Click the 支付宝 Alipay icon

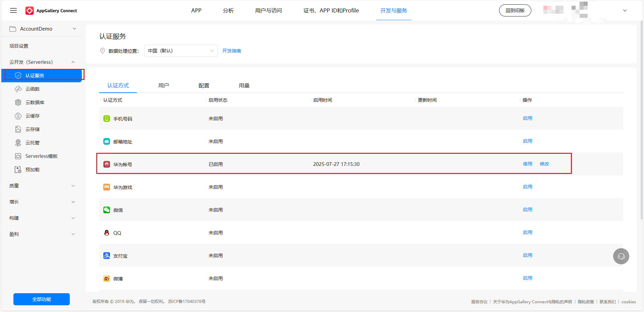(x=107, y=256)
